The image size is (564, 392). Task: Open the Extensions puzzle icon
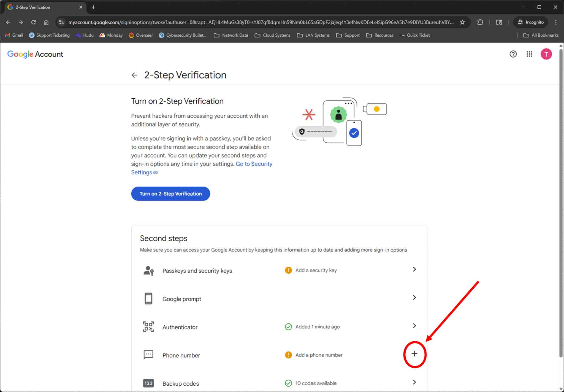tap(480, 22)
